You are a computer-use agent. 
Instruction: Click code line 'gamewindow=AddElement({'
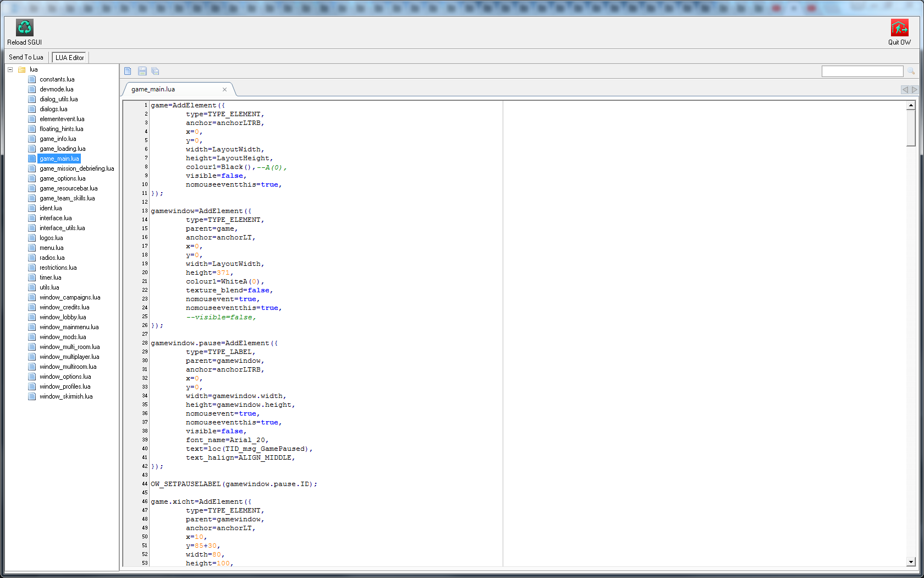click(x=201, y=211)
